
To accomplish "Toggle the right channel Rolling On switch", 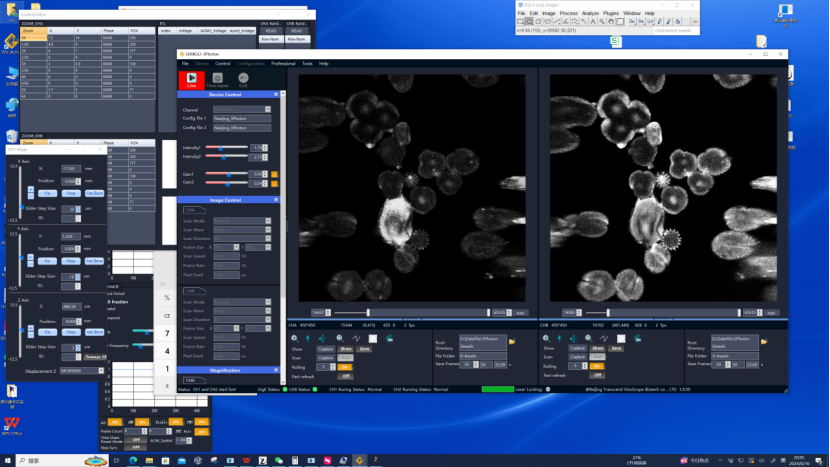I will pyautogui.click(x=598, y=366).
